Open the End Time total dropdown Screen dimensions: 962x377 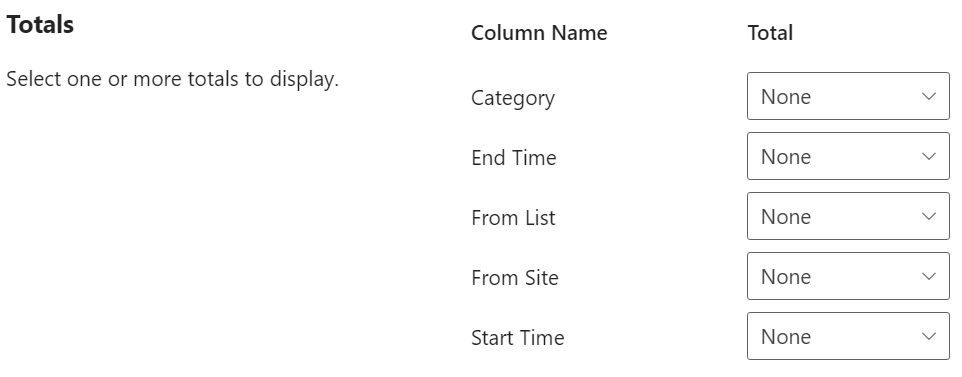coord(848,157)
